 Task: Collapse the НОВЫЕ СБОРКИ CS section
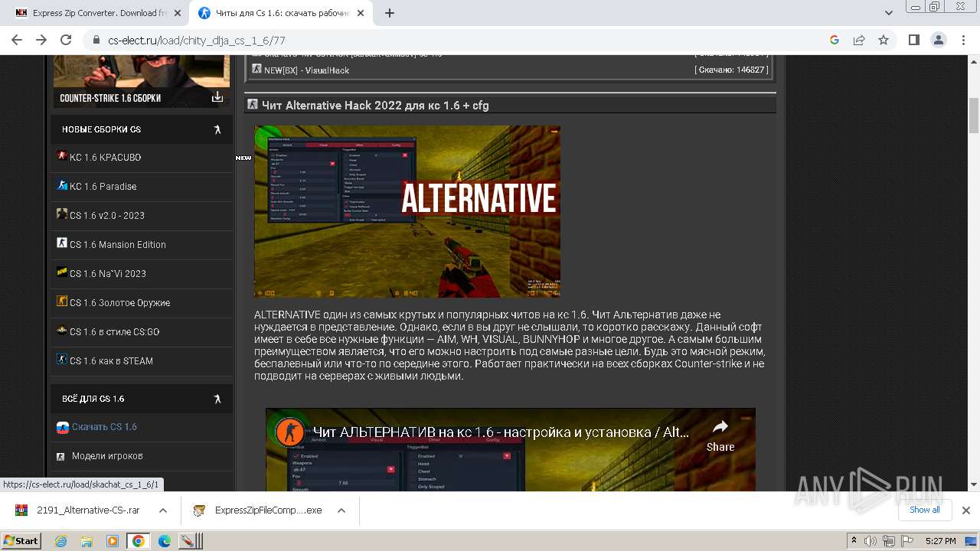pyautogui.click(x=217, y=129)
